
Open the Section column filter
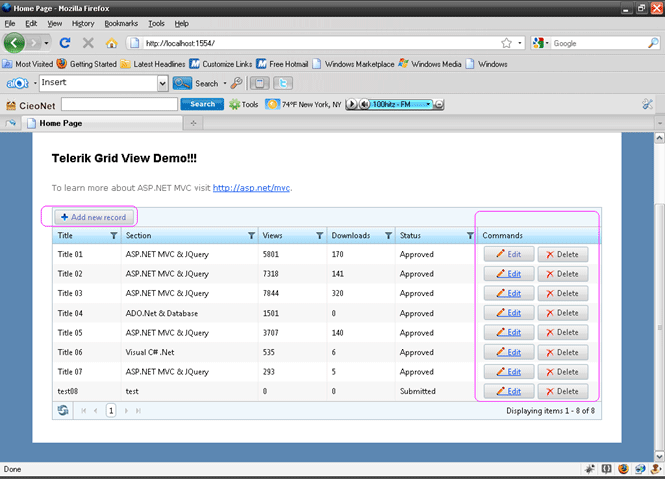click(x=250, y=236)
